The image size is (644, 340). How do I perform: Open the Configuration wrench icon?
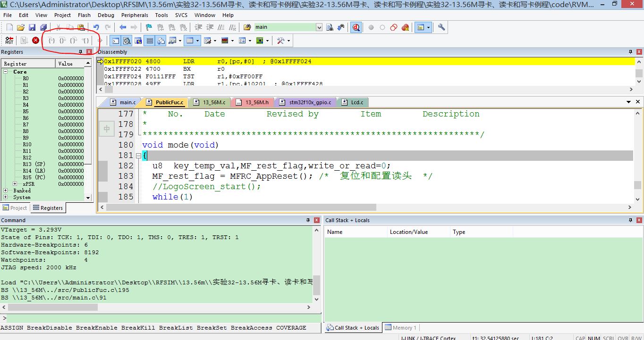[441, 27]
